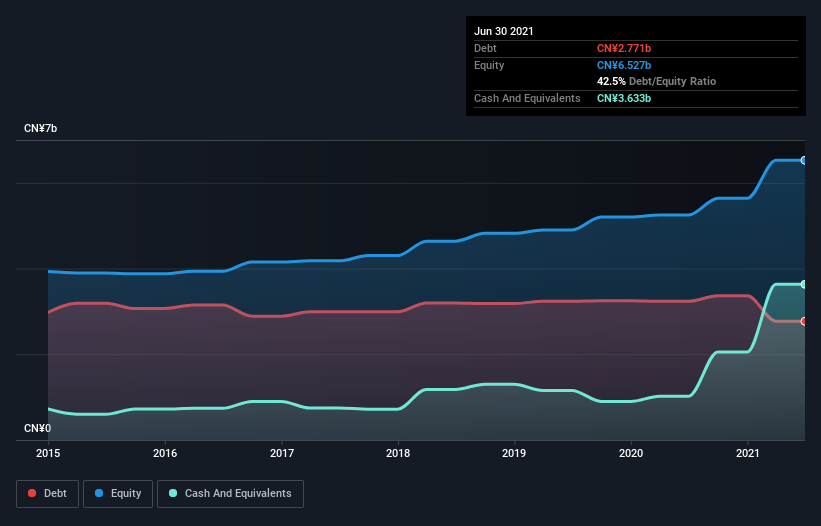Click the teal Cash And Equivalents legend dot
The width and height of the screenshot is (821, 526).
(x=173, y=493)
